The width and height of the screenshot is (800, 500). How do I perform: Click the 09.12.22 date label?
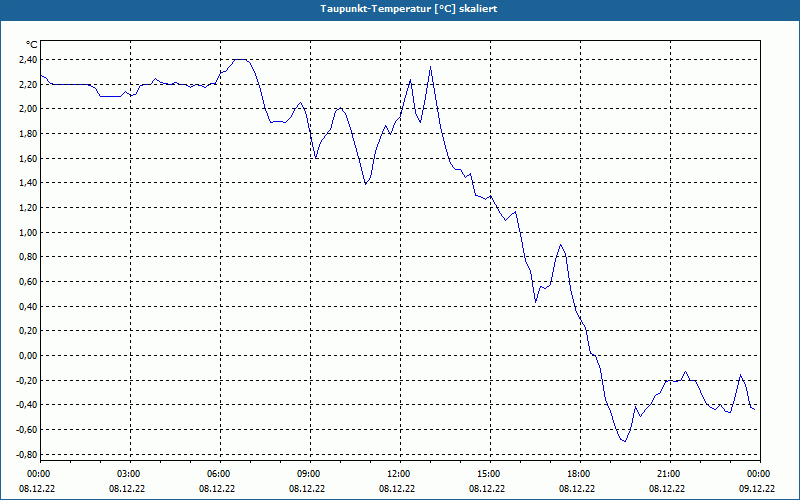[x=757, y=488]
